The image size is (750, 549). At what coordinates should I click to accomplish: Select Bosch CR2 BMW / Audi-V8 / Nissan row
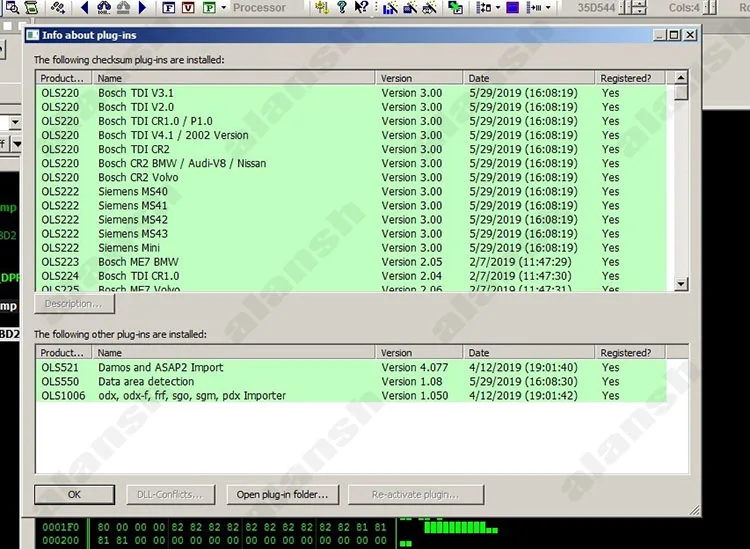click(x=351, y=163)
